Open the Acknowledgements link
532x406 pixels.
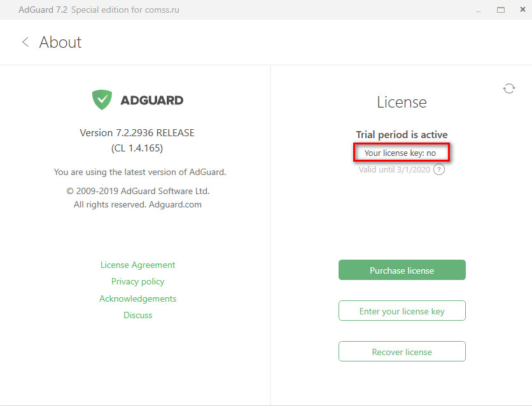click(137, 298)
